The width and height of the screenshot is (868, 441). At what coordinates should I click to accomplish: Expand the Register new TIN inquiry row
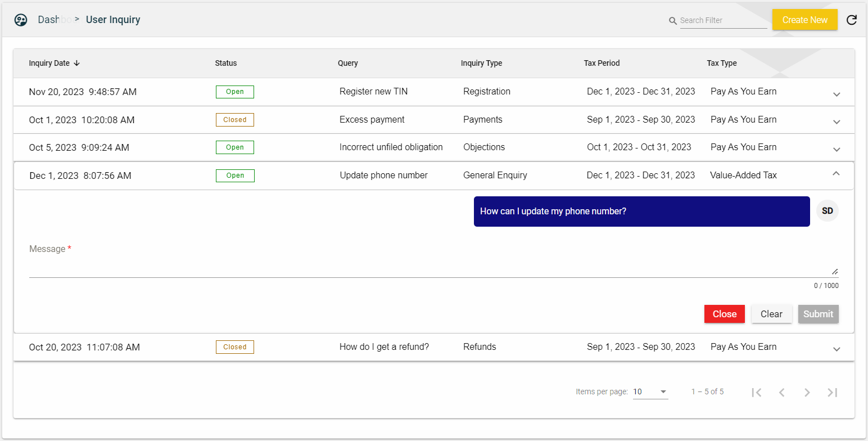pyautogui.click(x=836, y=94)
